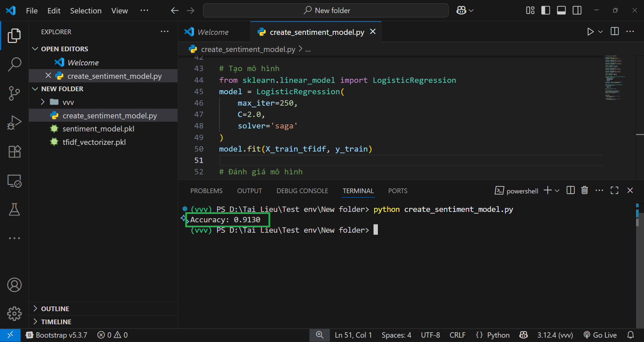Click Go Live in status bar
This screenshot has height=342, width=644.
click(x=600, y=335)
